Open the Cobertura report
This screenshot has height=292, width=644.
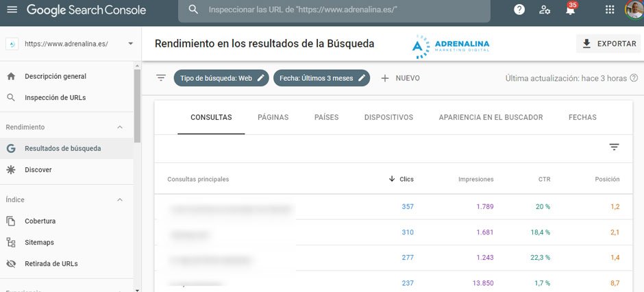(x=40, y=221)
